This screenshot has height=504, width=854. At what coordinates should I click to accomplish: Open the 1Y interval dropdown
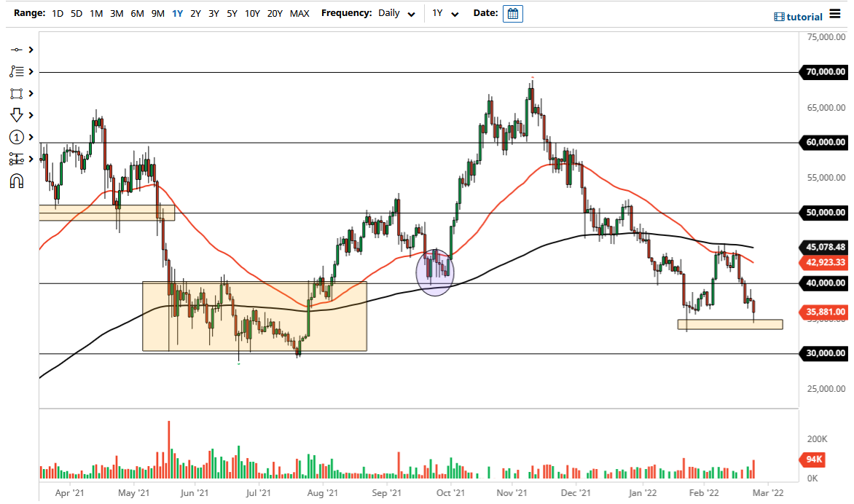point(444,13)
